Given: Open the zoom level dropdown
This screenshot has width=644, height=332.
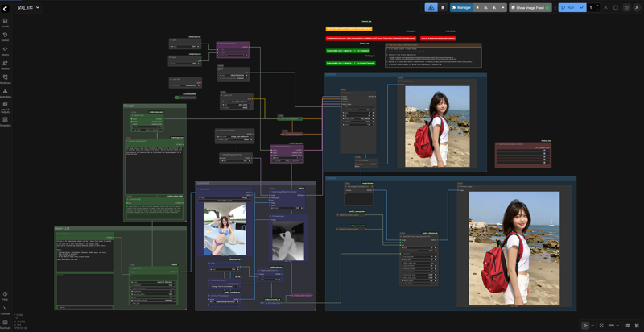Looking at the screenshot, I should click(614, 325).
